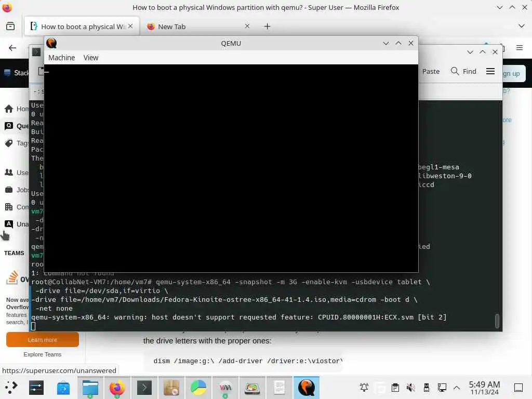
Task: Switch to Firefox from the taskbar
Action: (x=117, y=388)
